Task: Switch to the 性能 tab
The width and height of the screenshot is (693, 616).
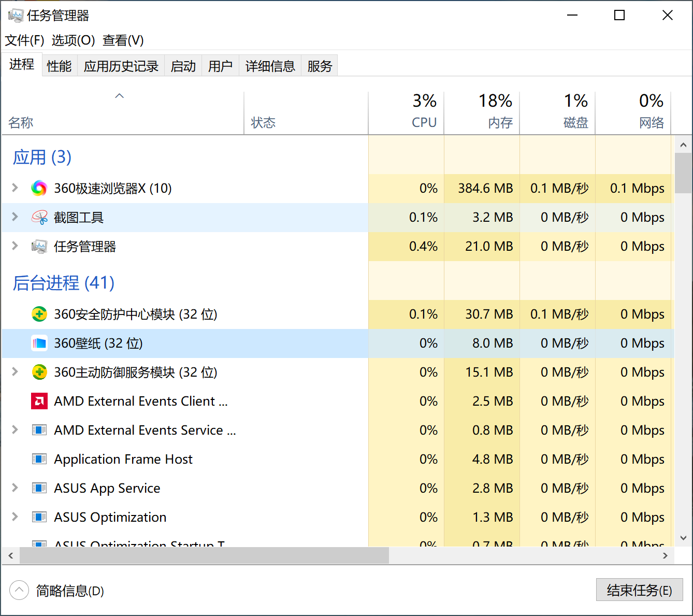Action: 59,66
